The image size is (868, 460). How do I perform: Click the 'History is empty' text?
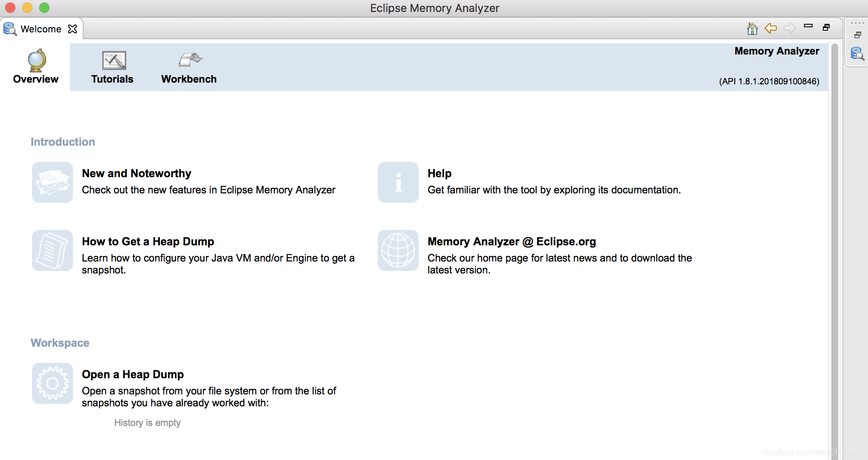click(148, 423)
